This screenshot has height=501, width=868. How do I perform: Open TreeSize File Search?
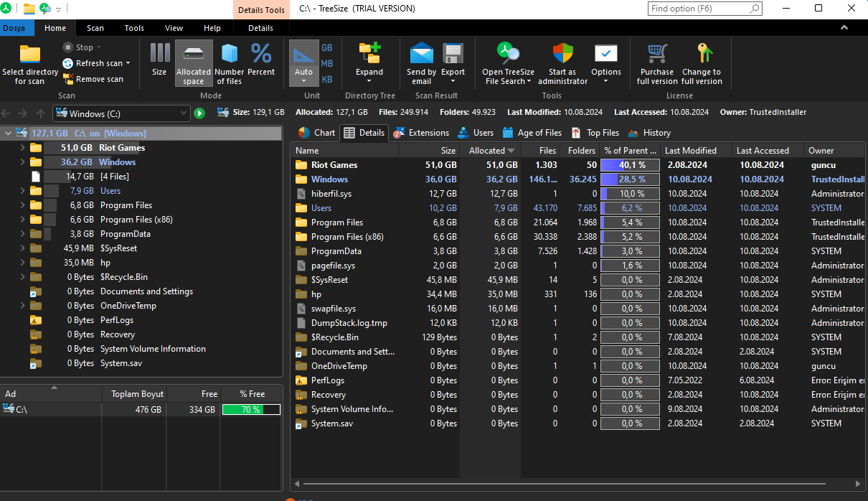(x=508, y=63)
